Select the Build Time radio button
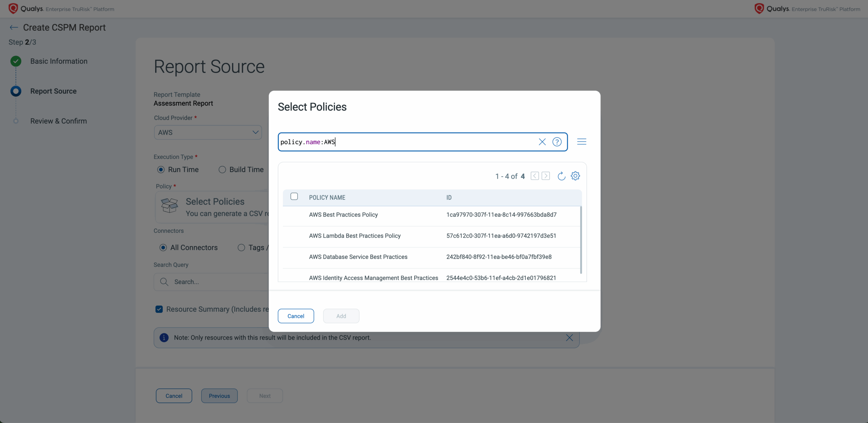The width and height of the screenshot is (868, 423). click(x=222, y=170)
